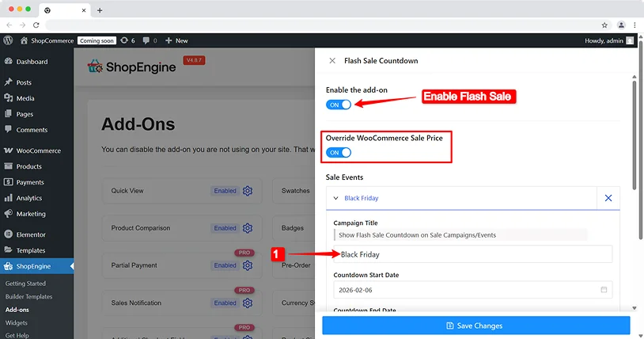Click the Campaign Title input field
644x339 pixels.
[x=472, y=254]
